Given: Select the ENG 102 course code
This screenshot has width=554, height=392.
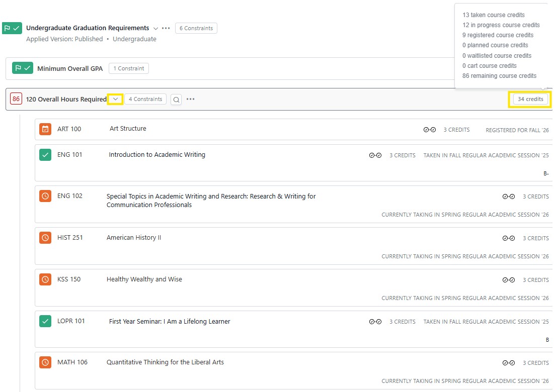Looking at the screenshot, I should pyautogui.click(x=70, y=196).
